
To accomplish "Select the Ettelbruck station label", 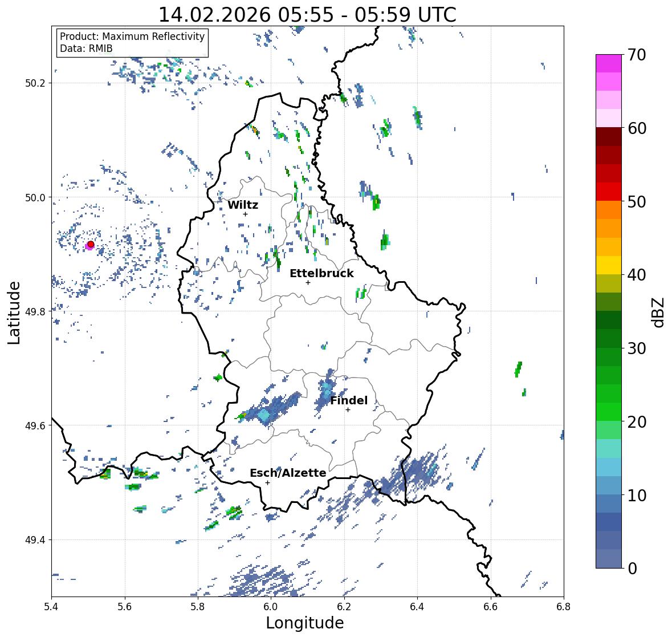I will click(321, 274).
